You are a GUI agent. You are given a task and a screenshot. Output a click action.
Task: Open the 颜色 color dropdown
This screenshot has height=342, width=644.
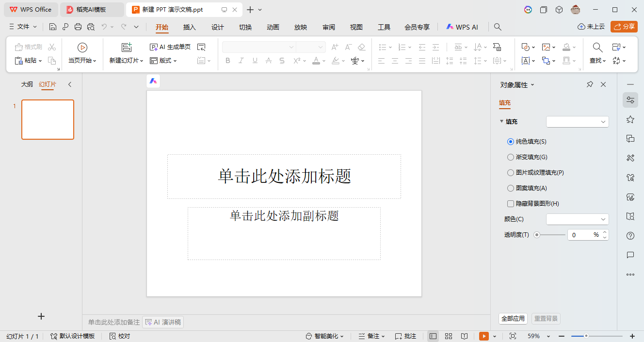click(x=577, y=219)
